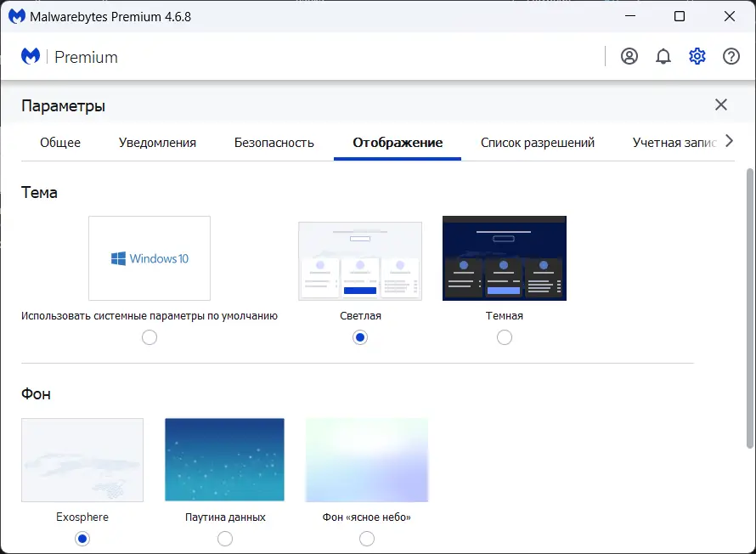Minimize the Malwarebytes window
The width and height of the screenshot is (756, 554).
pyautogui.click(x=630, y=16)
